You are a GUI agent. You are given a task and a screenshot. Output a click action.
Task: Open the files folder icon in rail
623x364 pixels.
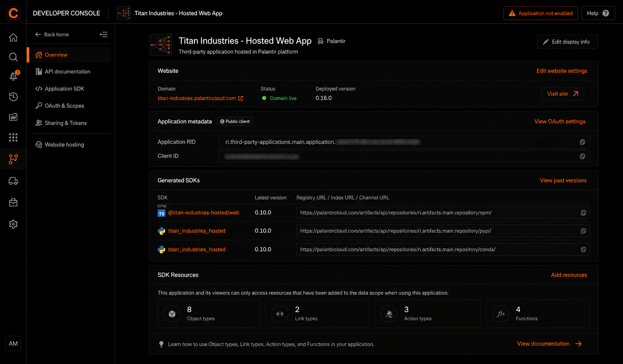(x=13, y=117)
